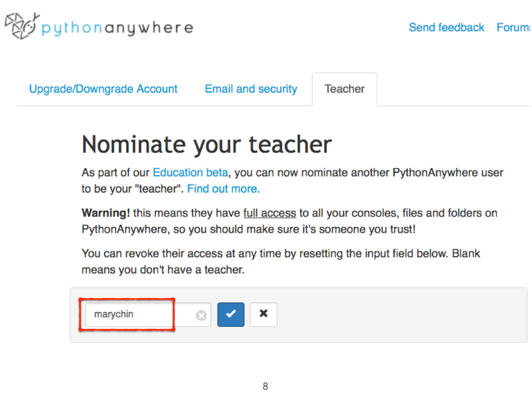Image resolution: width=532 pixels, height=399 pixels.
Task: Click empty area of the grey form panel
Action: point(401,315)
